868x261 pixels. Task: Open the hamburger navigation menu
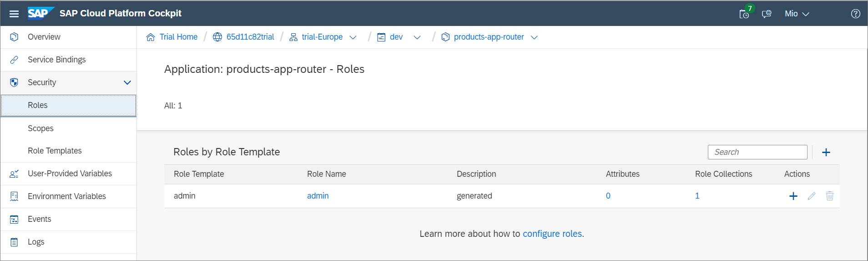[x=14, y=14]
